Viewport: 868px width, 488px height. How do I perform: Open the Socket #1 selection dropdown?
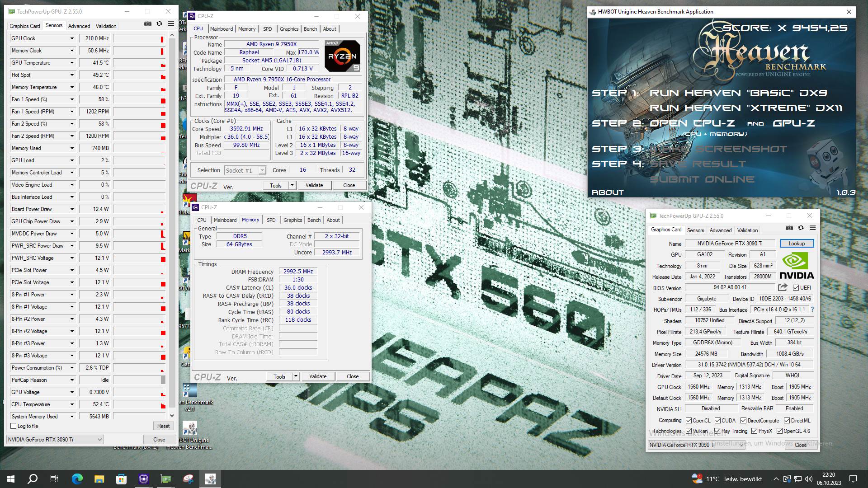(x=245, y=170)
